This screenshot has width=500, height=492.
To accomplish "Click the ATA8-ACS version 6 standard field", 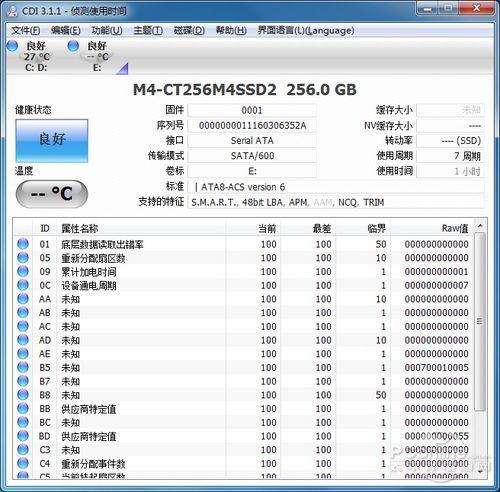I will [x=336, y=187].
